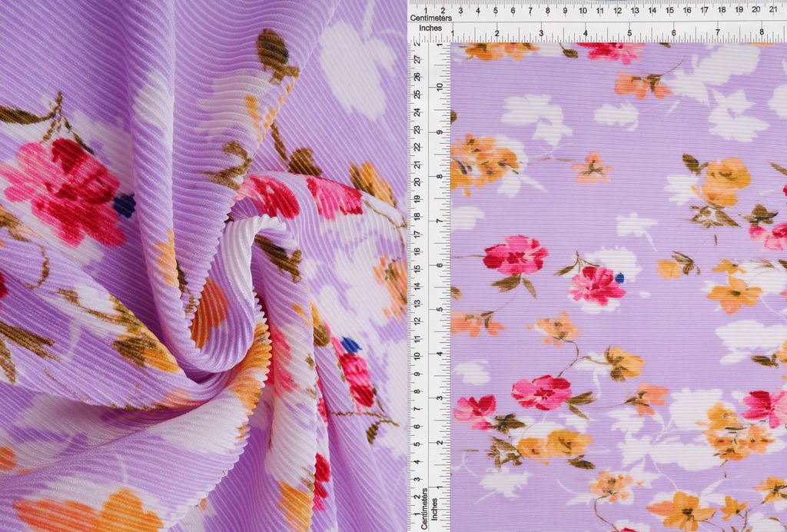Click the horizontal ruler's "Centimeters" label
This screenshot has height=532, width=787.
[430, 18]
